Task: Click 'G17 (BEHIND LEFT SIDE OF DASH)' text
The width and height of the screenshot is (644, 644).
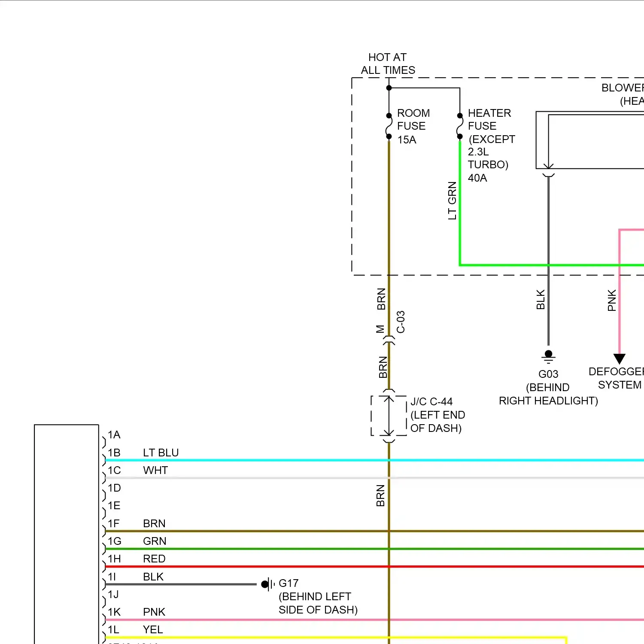Action: point(318,596)
